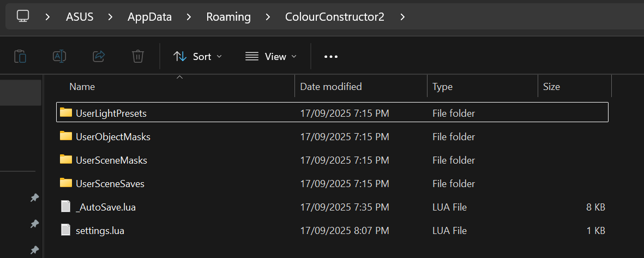The image size is (644, 258).
Task: Go to AppData breadcrumb segment
Action: pyautogui.click(x=149, y=17)
